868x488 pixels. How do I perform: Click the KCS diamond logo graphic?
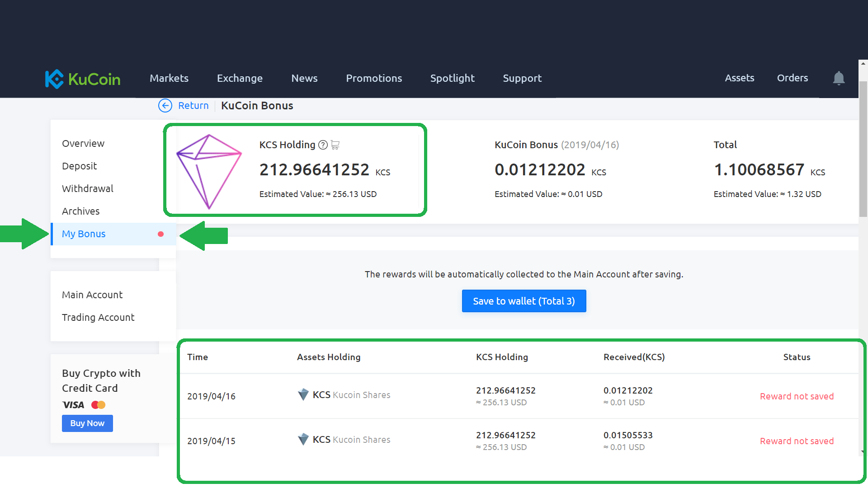[x=209, y=171]
